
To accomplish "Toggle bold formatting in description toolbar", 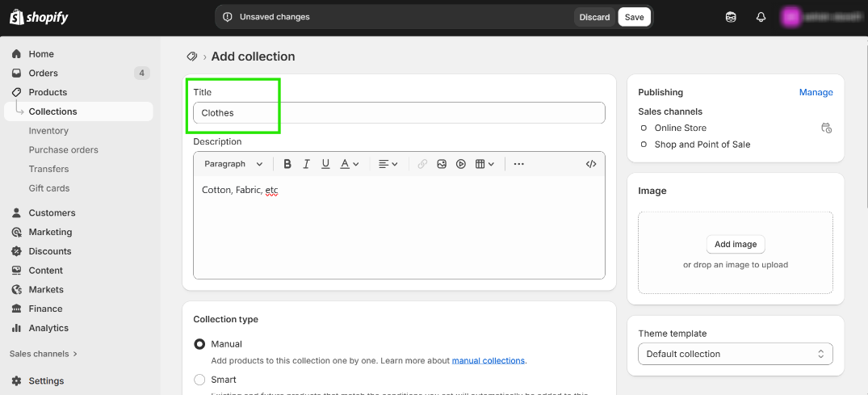I will click(x=287, y=164).
